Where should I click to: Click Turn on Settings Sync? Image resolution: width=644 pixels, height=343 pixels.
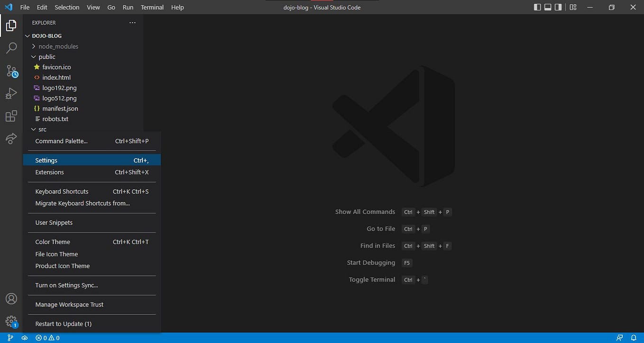click(x=66, y=285)
